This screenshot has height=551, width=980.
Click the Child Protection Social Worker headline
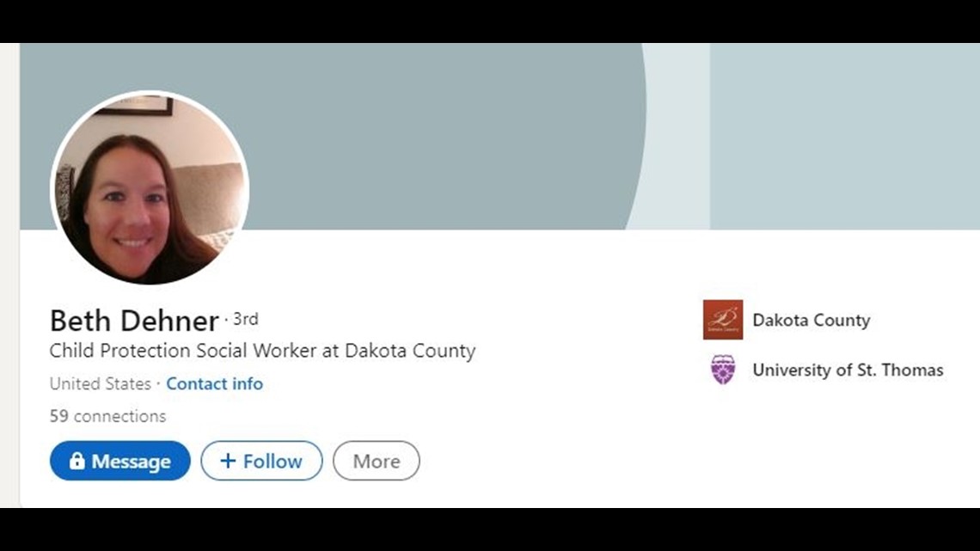click(262, 351)
